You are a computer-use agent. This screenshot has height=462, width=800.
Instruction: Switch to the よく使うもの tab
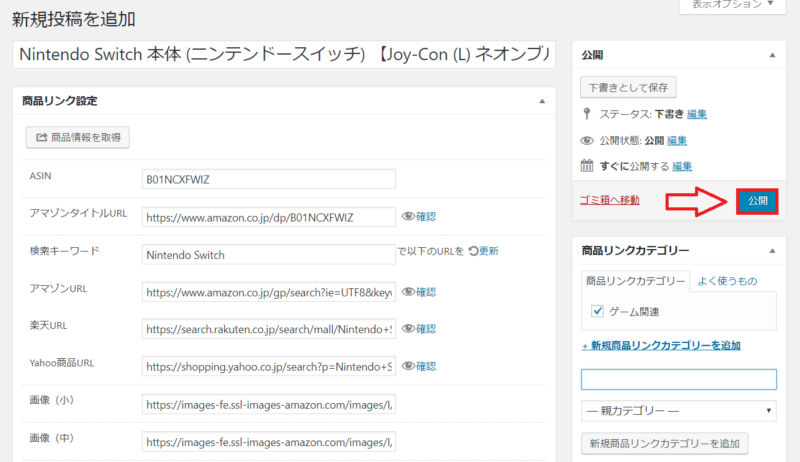tap(727, 281)
